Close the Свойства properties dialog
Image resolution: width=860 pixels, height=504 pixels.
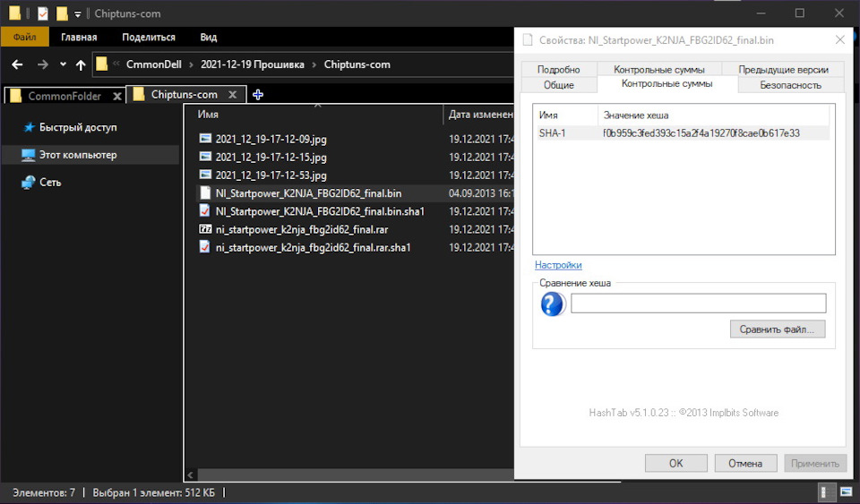839,40
